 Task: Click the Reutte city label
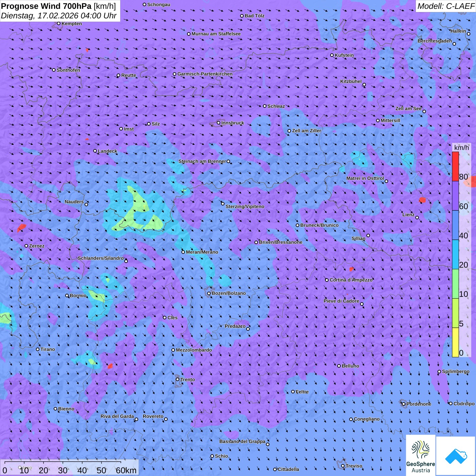click(x=129, y=75)
